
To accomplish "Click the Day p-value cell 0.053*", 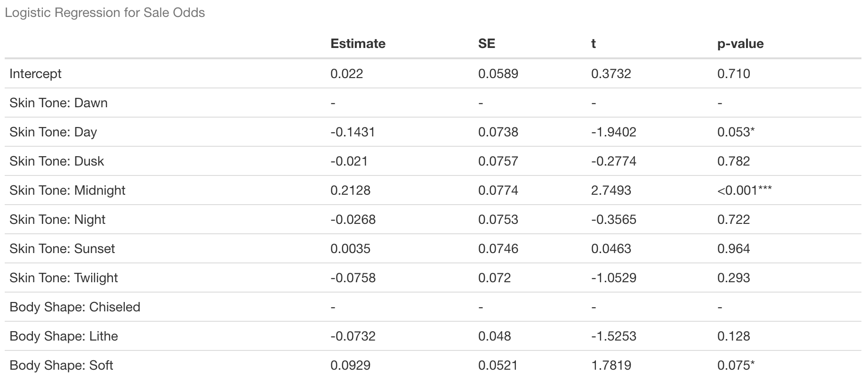I will 736,132.
